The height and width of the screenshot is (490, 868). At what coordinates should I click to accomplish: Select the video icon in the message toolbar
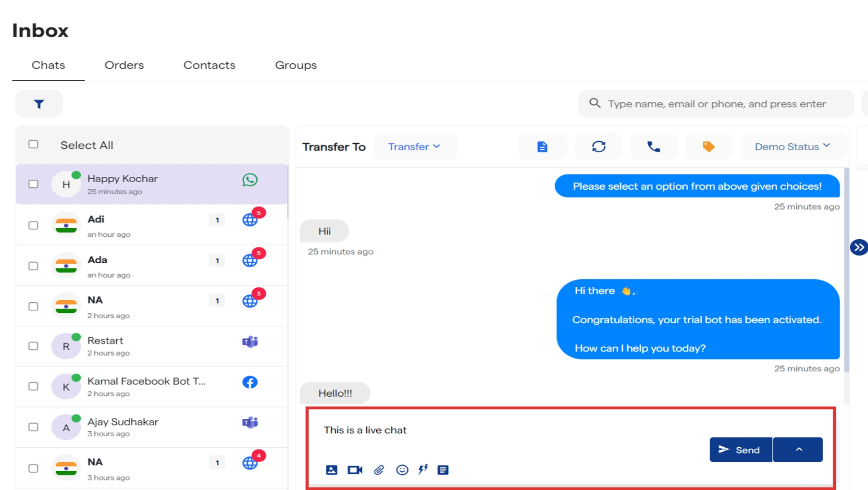[x=355, y=470]
